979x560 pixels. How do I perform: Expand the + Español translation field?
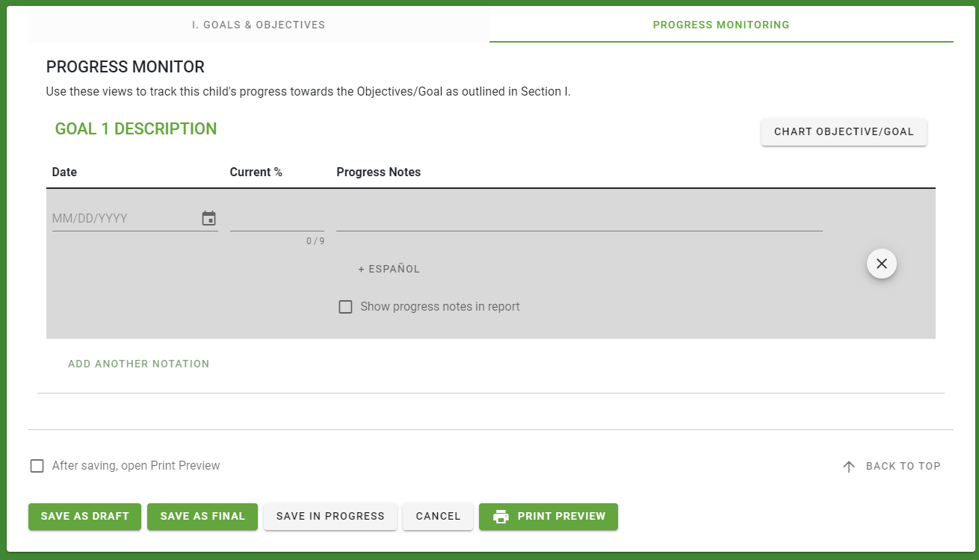pyautogui.click(x=389, y=269)
